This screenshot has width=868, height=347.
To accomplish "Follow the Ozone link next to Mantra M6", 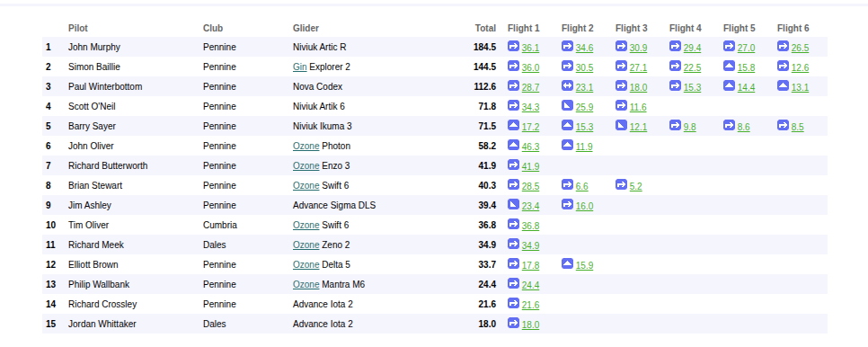I will pos(306,284).
